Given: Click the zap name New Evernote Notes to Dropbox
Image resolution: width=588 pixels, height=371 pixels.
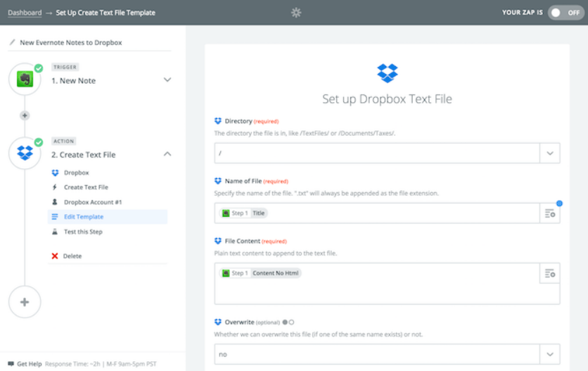Looking at the screenshot, I should 71,42.
